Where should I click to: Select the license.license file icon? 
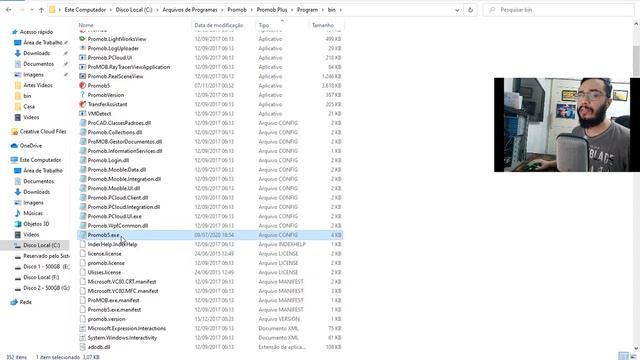click(82, 254)
